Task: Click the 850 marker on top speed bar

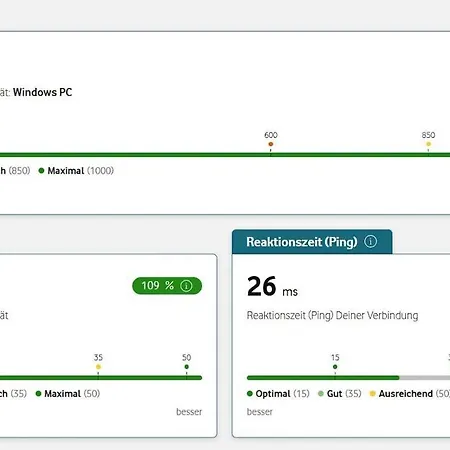Action: click(x=428, y=144)
